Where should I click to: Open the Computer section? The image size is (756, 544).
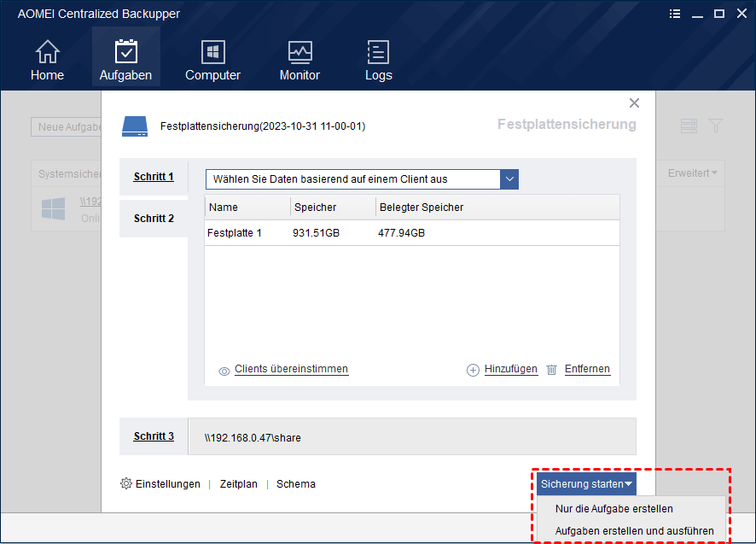click(212, 60)
